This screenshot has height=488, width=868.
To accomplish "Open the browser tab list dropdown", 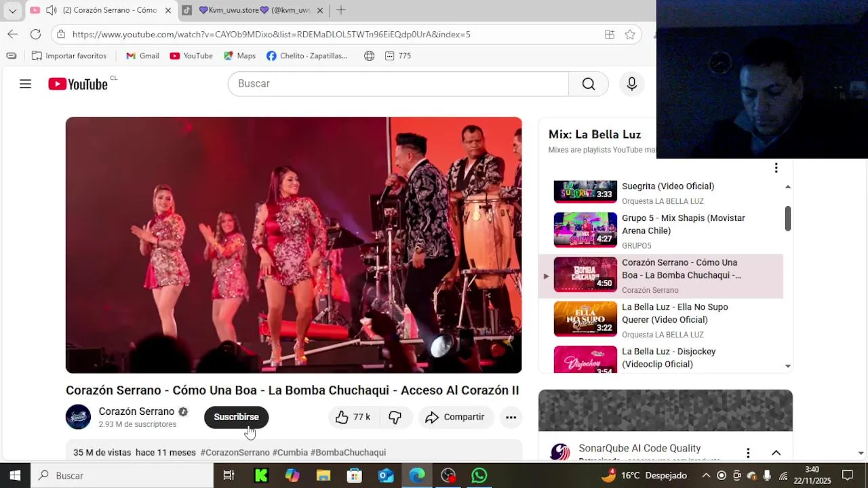I will [x=12, y=10].
